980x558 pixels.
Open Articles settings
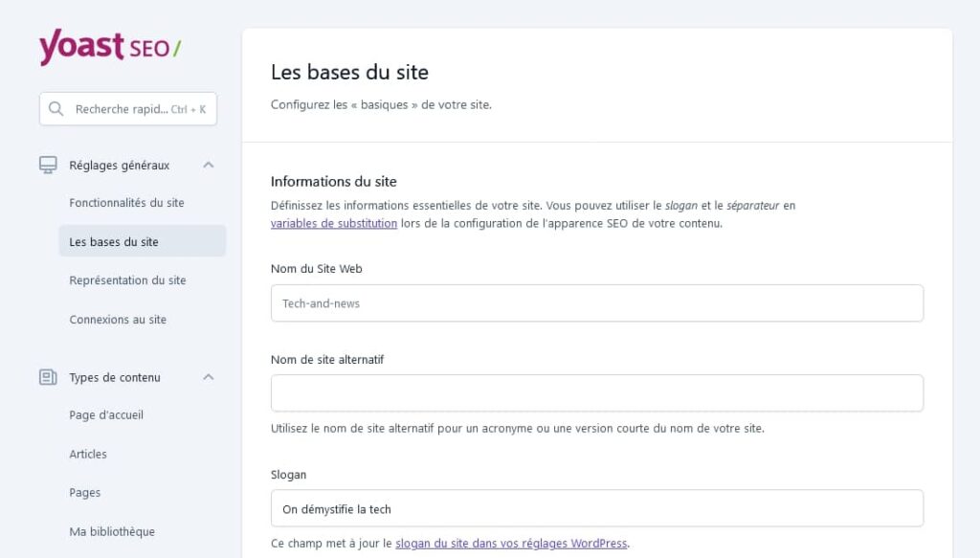click(x=88, y=454)
